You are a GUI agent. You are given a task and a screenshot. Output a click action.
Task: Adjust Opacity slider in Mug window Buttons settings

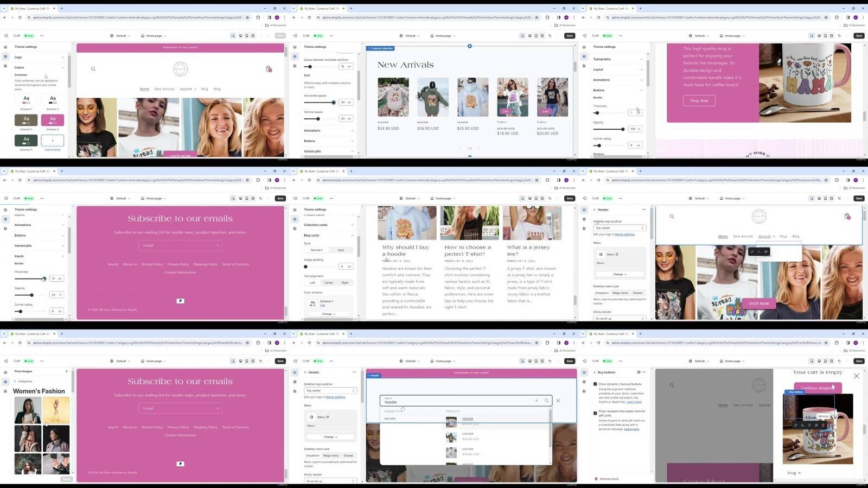point(622,129)
